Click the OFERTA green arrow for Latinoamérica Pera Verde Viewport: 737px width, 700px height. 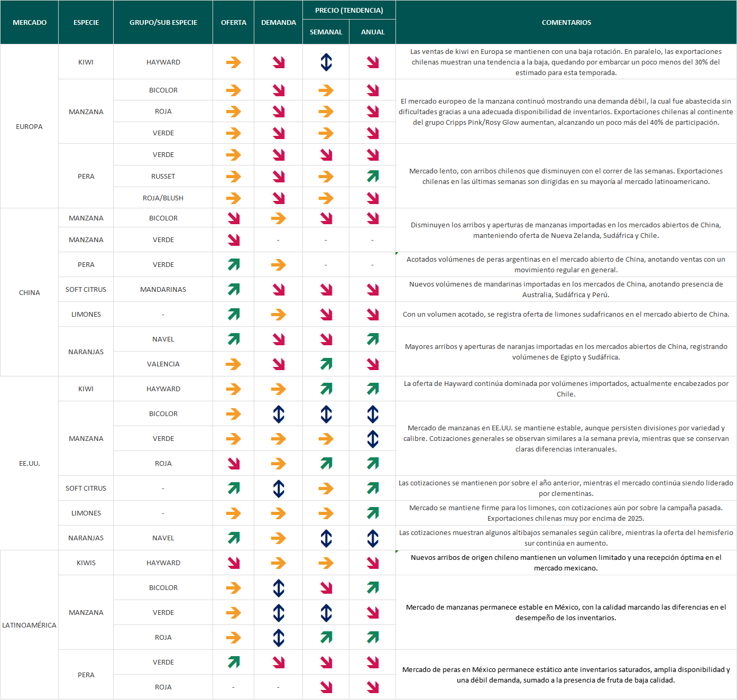click(x=233, y=662)
